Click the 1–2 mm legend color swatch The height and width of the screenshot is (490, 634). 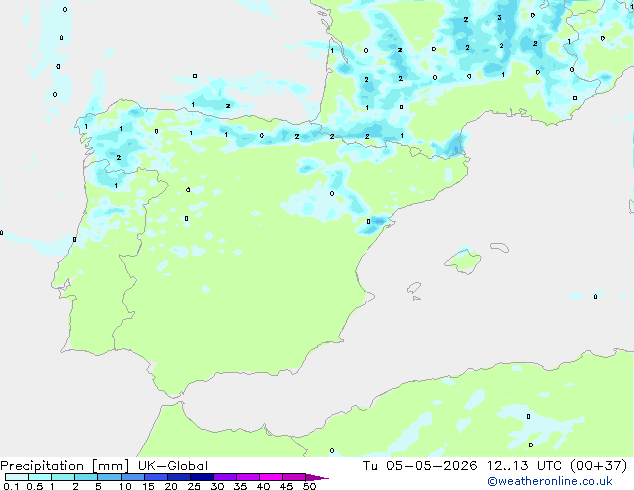tap(63, 477)
